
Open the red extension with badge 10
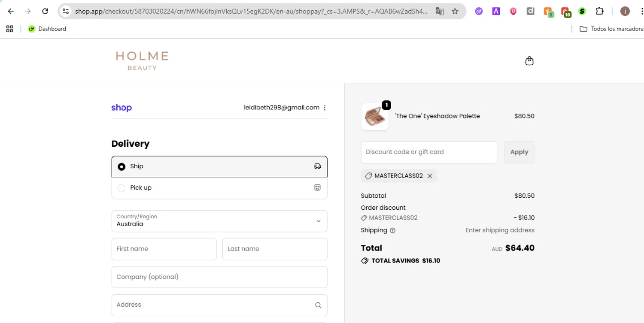click(566, 12)
